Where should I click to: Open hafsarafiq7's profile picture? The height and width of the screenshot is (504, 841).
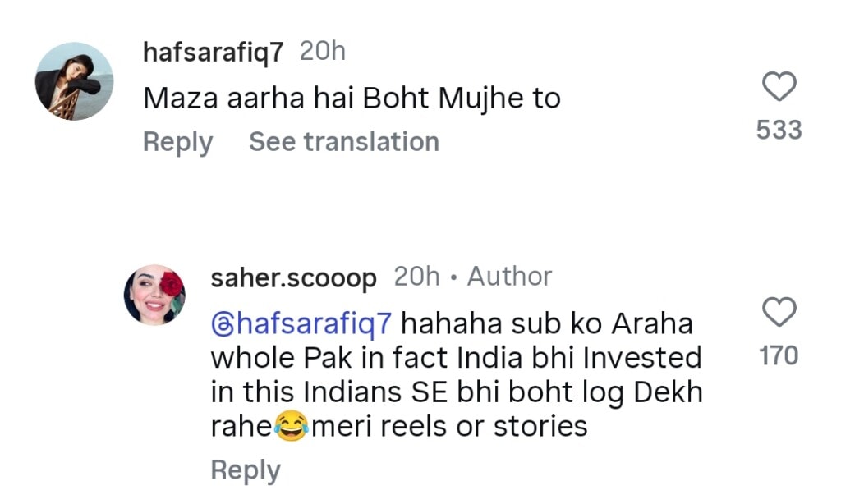pos(74,80)
